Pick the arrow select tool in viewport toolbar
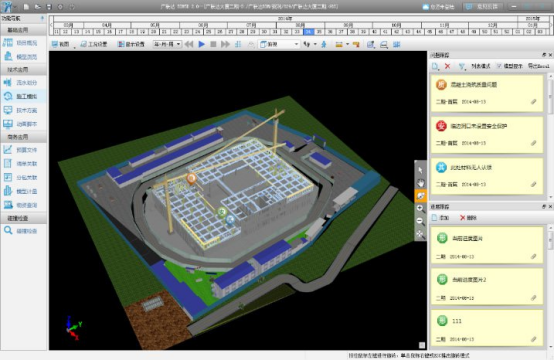Viewport: 554px width, 360px height. pos(420,170)
